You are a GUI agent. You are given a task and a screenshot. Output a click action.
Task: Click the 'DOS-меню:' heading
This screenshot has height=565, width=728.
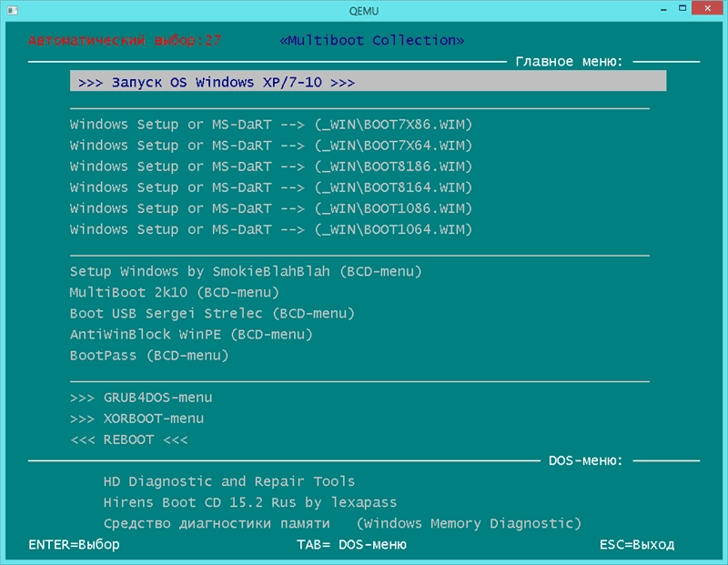pyautogui.click(x=585, y=460)
